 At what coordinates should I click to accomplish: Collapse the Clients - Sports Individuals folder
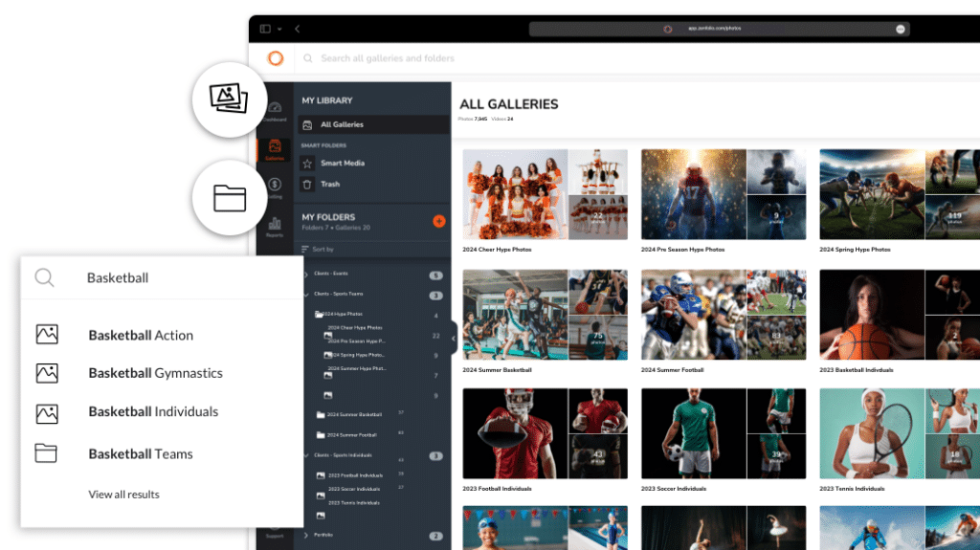tap(305, 455)
